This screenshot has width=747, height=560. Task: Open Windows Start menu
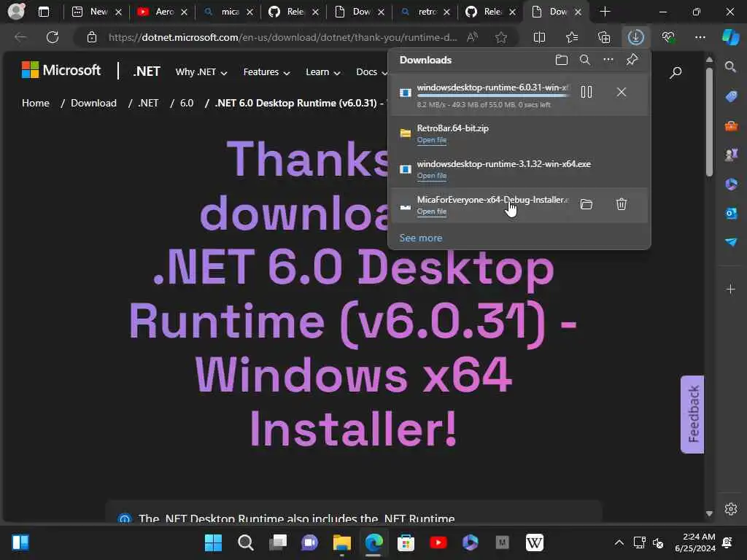click(x=213, y=542)
